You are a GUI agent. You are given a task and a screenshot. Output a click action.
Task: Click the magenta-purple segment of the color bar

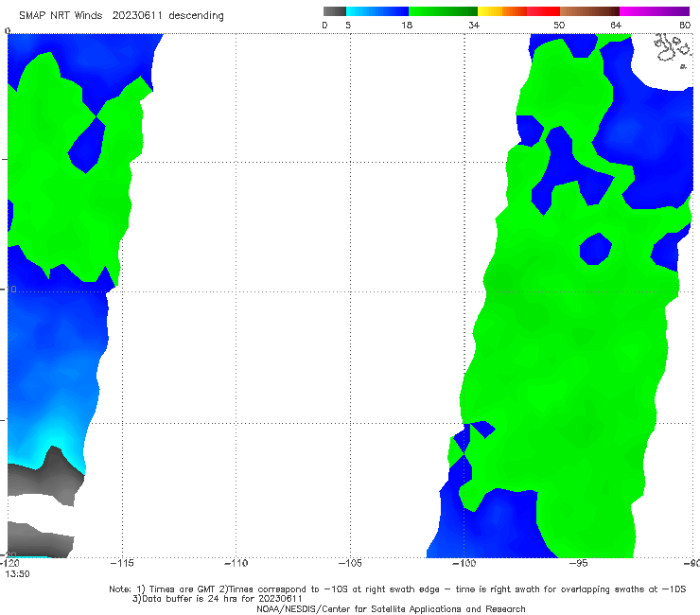coord(655,11)
